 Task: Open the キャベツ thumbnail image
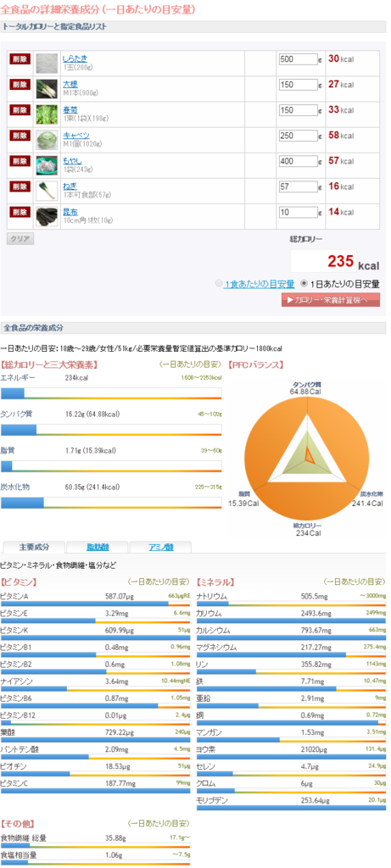[x=47, y=140]
